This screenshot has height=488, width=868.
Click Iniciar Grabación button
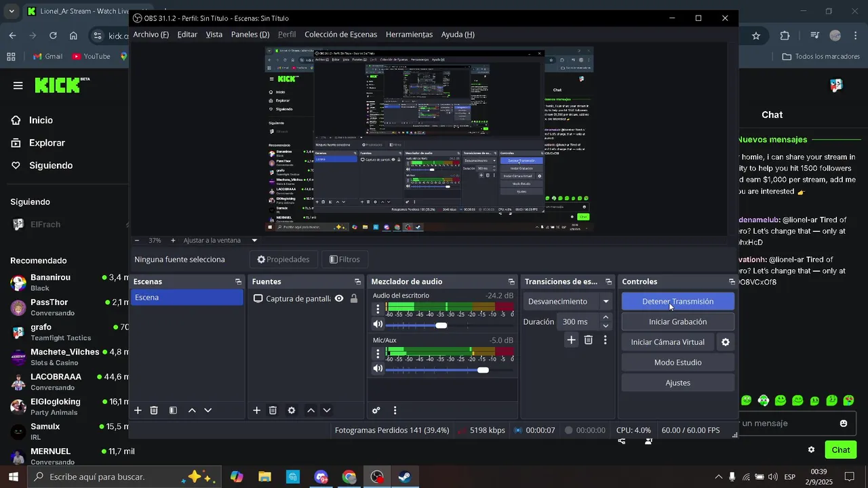[677, 322]
